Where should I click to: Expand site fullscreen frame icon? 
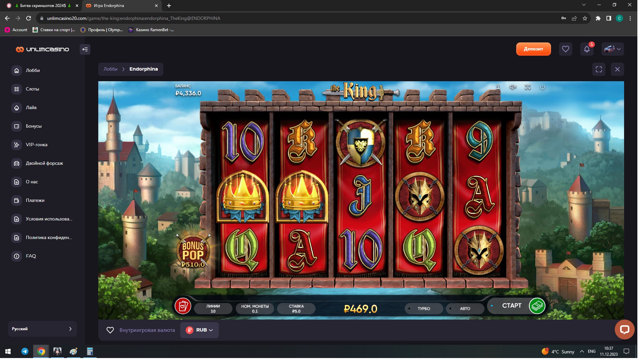(599, 69)
